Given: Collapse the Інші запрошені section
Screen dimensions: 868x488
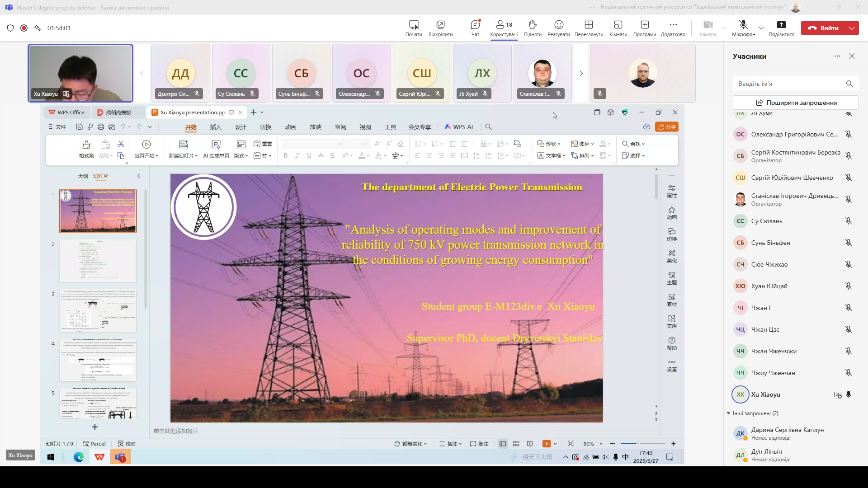Looking at the screenshot, I should click(x=729, y=413).
